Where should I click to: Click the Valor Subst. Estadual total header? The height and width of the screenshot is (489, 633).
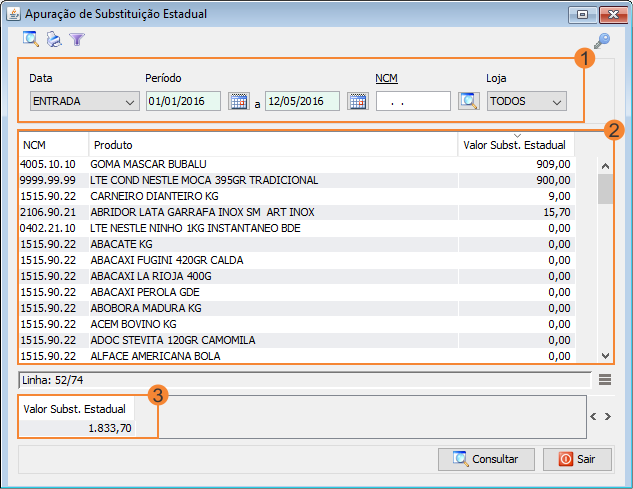[x=75, y=409]
